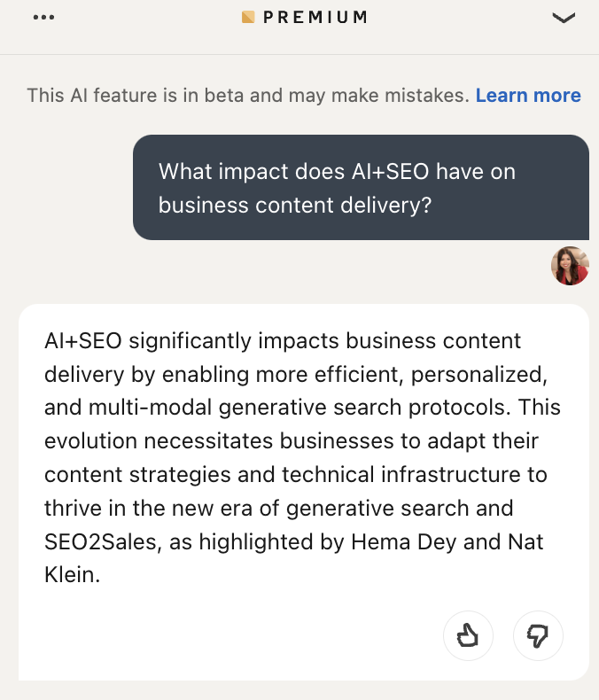Click the user profile avatar photo
Viewport: 599px width, 700px height.
pyautogui.click(x=570, y=266)
